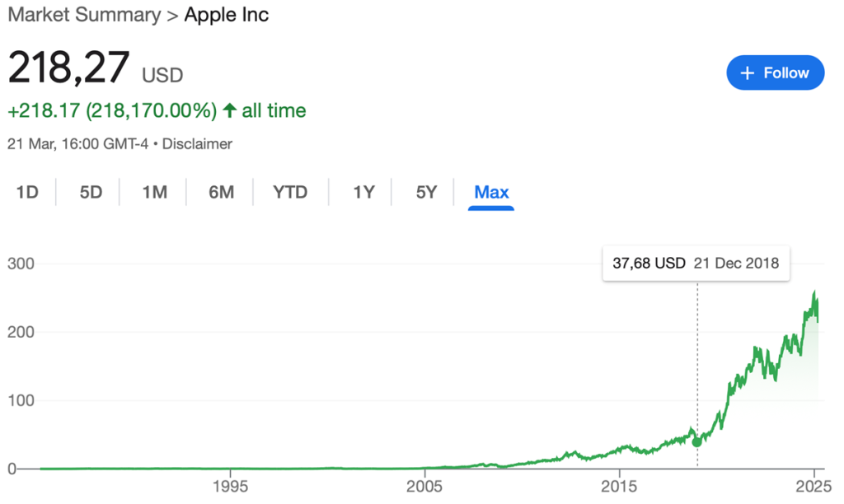Switch to the YTD tab
844x504 pixels.
[290, 193]
